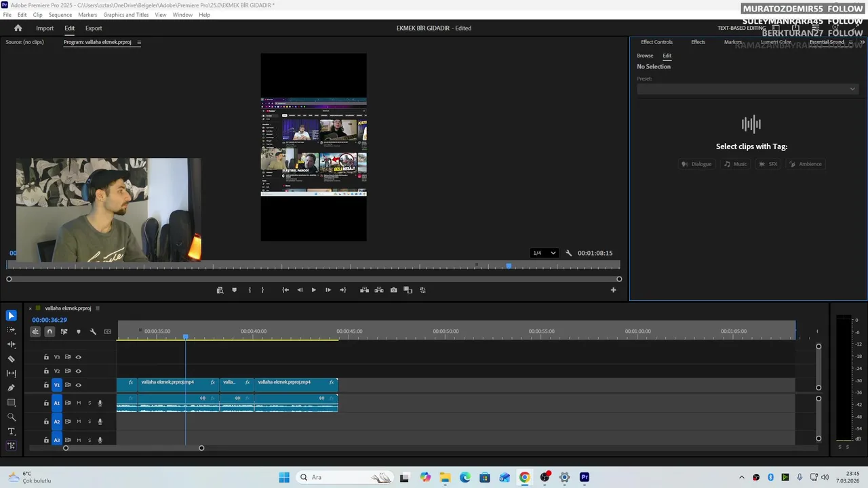Viewport: 868px width, 488px height.
Task: Click the Home icon in header
Action: click(18, 28)
